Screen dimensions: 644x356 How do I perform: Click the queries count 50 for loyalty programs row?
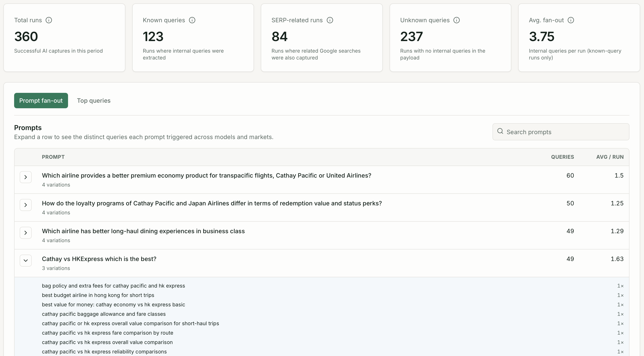pos(570,203)
